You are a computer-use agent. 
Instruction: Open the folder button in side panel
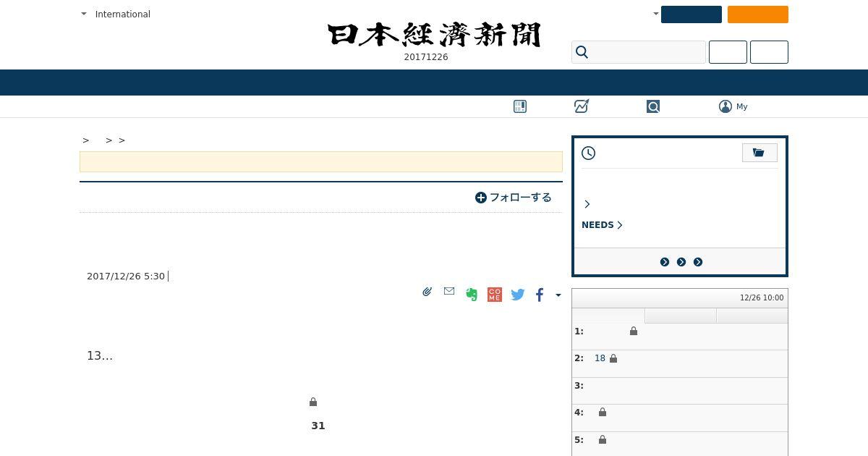[759, 153]
